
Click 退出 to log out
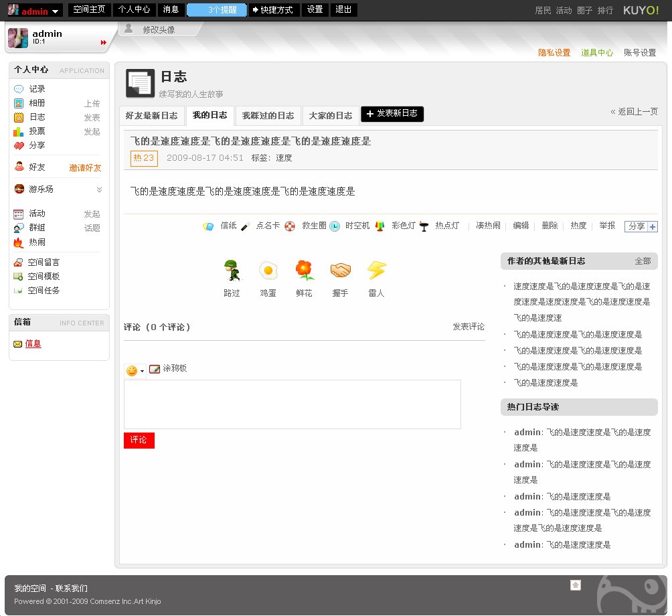click(344, 9)
